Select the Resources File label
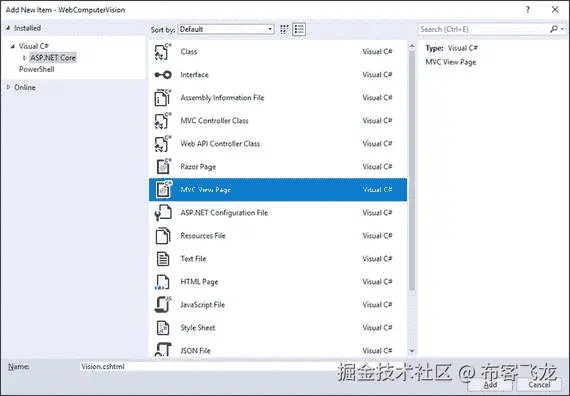570x396 pixels. tap(203, 236)
